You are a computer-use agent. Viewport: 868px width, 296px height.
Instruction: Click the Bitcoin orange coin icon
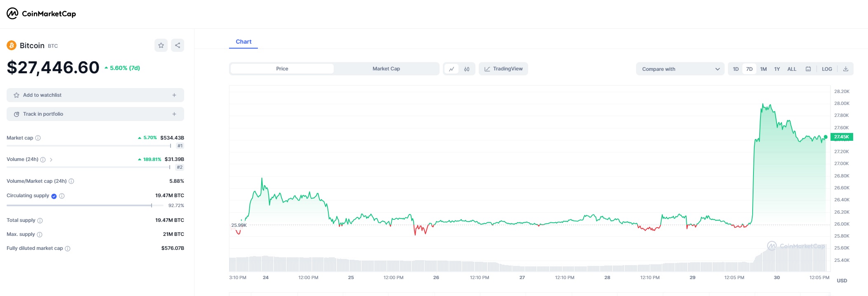[x=12, y=45]
